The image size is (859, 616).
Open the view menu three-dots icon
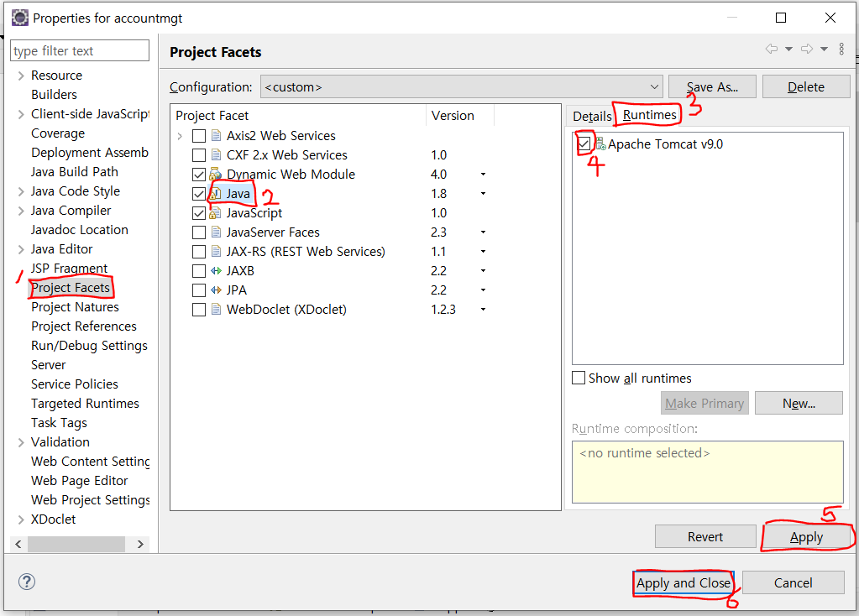point(841,49)
